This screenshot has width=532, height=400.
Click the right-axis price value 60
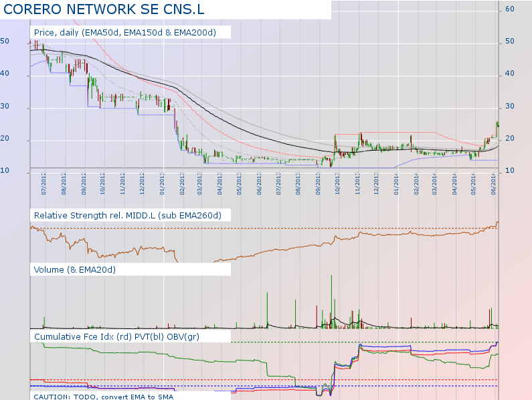click(x=510, y=9)
